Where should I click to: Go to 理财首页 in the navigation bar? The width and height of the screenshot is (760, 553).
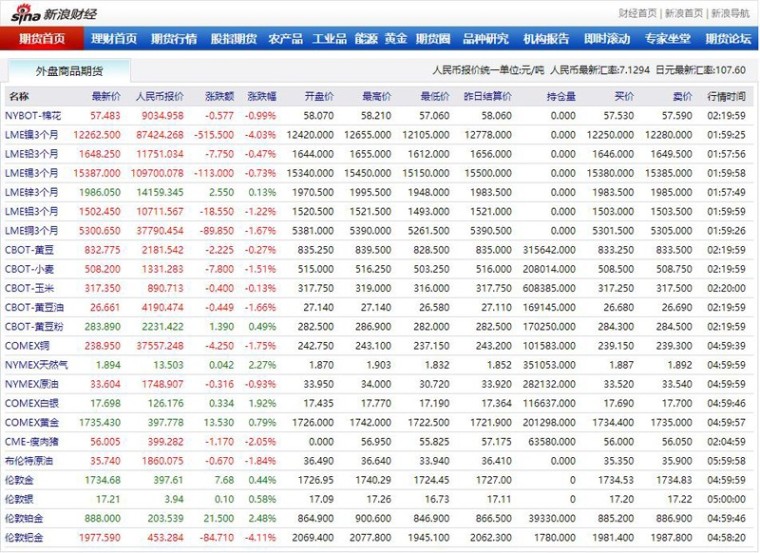pyautogui.click(x=114, y=39)
